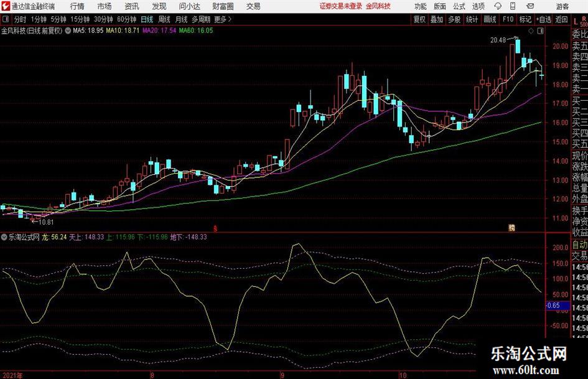Open the 资讯 menu
This screenshot has height=379, width=588.
pos(132,6)
